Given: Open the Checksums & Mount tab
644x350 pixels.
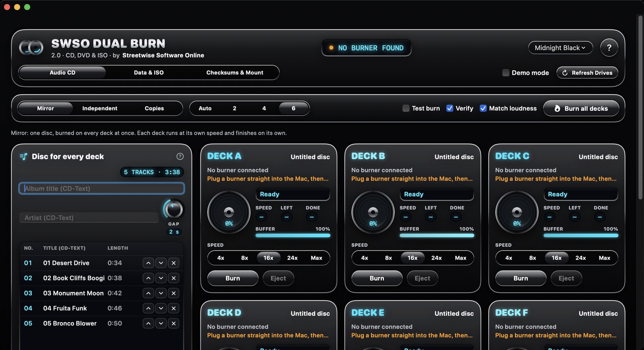Looking at the screenshot, I should point(235,72).
